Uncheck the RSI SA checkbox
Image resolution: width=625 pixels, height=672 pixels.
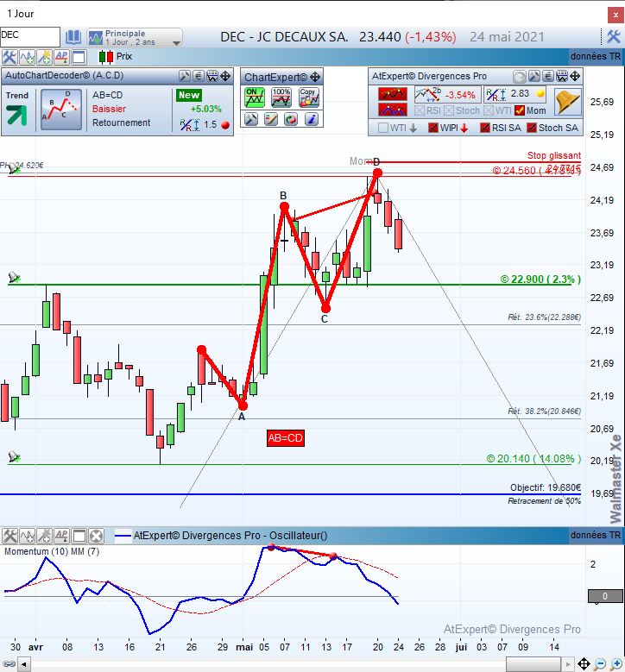pos(485,128)
